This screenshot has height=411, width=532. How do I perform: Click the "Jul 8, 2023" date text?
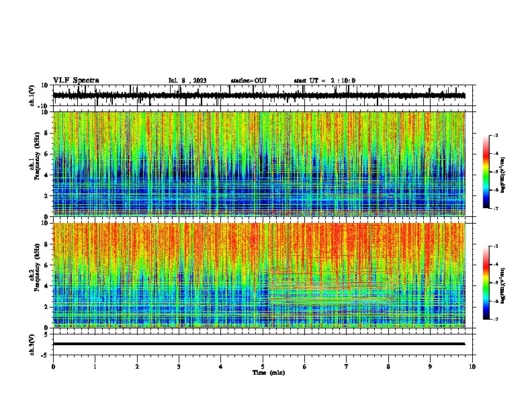(187, 81)
